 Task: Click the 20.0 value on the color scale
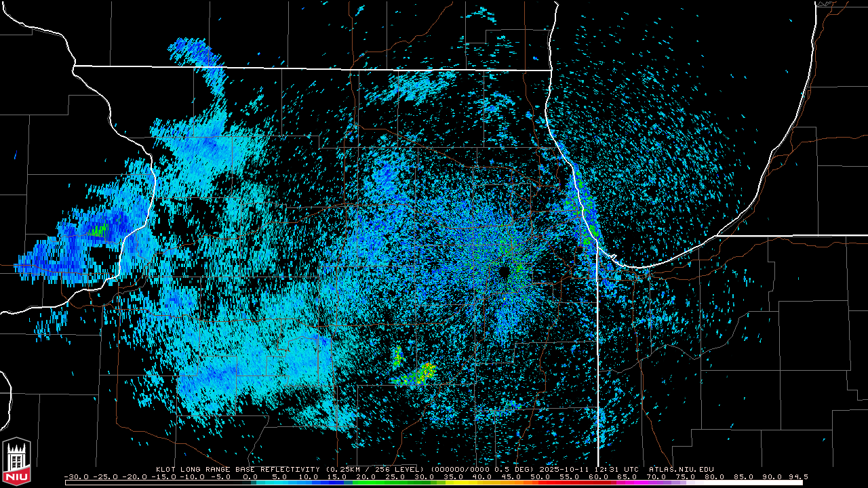pyautogui.click(x=366, y=476)
